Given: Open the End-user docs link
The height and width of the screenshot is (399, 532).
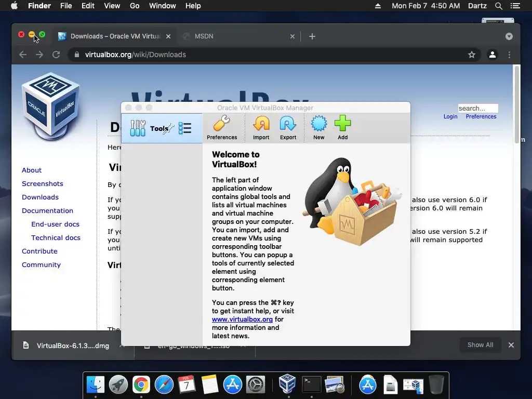Looking at the screenshot, I should (x=55, y=224).
